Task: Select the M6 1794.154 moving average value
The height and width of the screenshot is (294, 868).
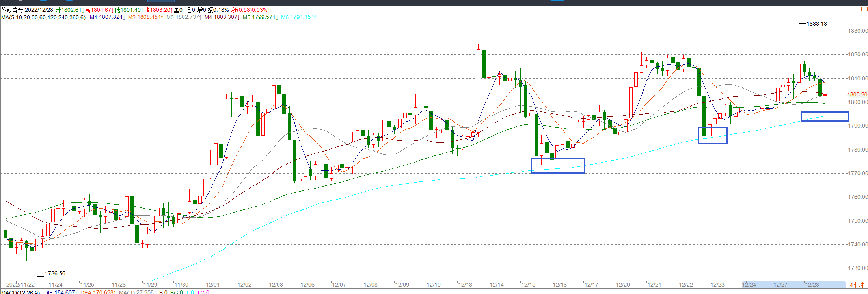Action: click(298, 17)
